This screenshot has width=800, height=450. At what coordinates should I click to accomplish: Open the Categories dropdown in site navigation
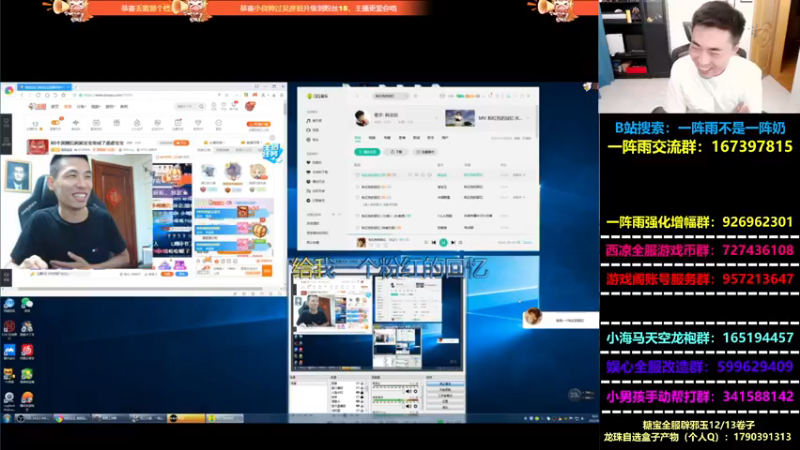click(81, 107)
